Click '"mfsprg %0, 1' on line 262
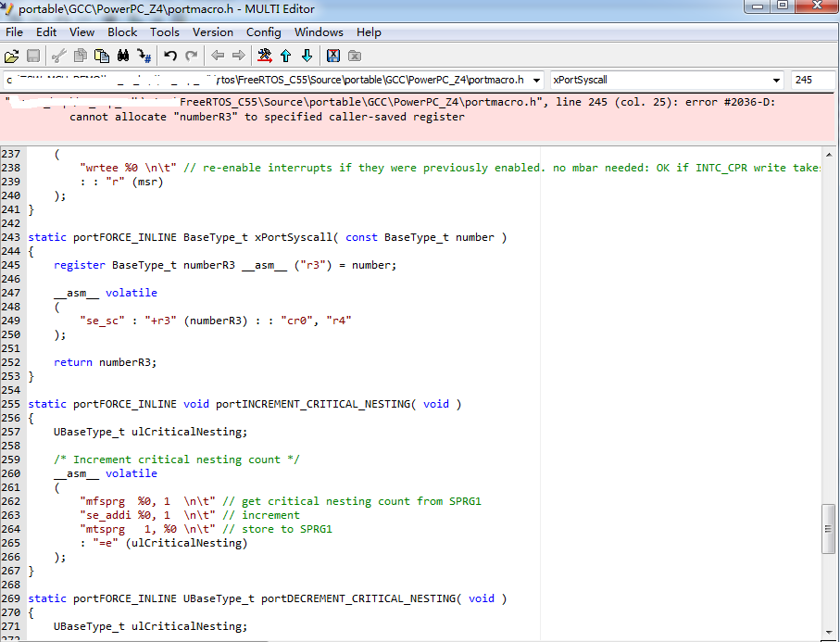This screenshot has height=642, width=840. tap(125, 501)
